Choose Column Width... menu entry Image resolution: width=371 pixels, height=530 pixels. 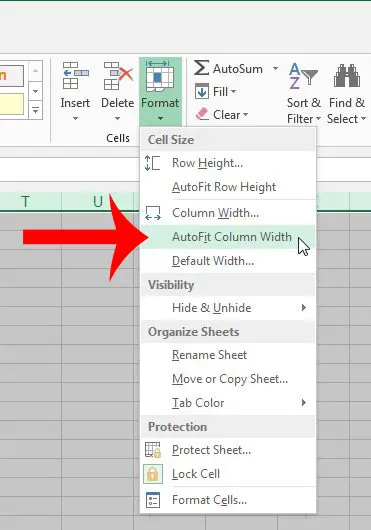point(228,213)
